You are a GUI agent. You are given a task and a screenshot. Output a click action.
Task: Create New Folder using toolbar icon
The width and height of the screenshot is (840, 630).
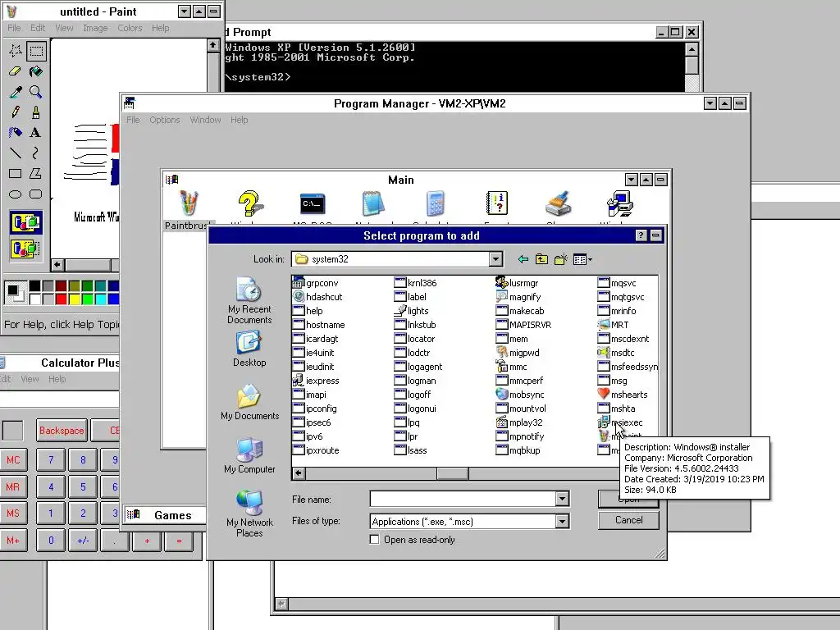pyautogui.click(x=560, y=260)
